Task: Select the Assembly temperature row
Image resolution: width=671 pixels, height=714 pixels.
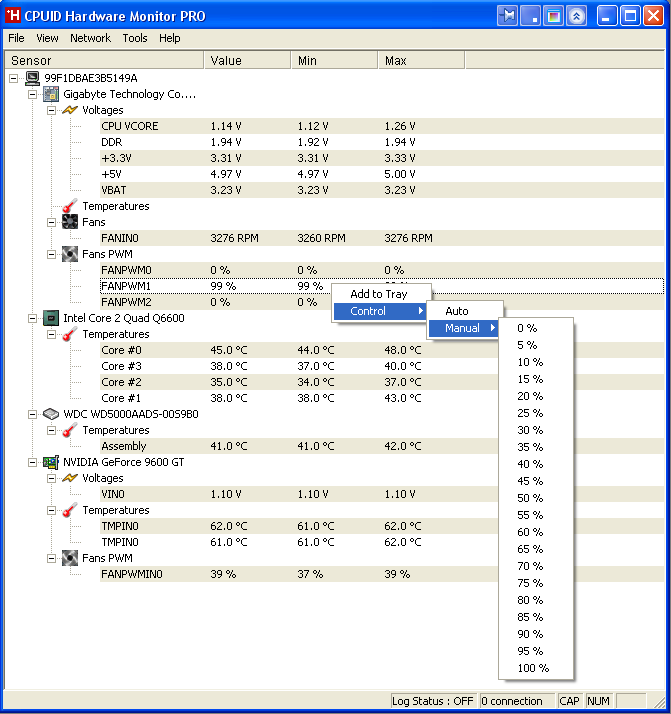Action: pos(298,446)
